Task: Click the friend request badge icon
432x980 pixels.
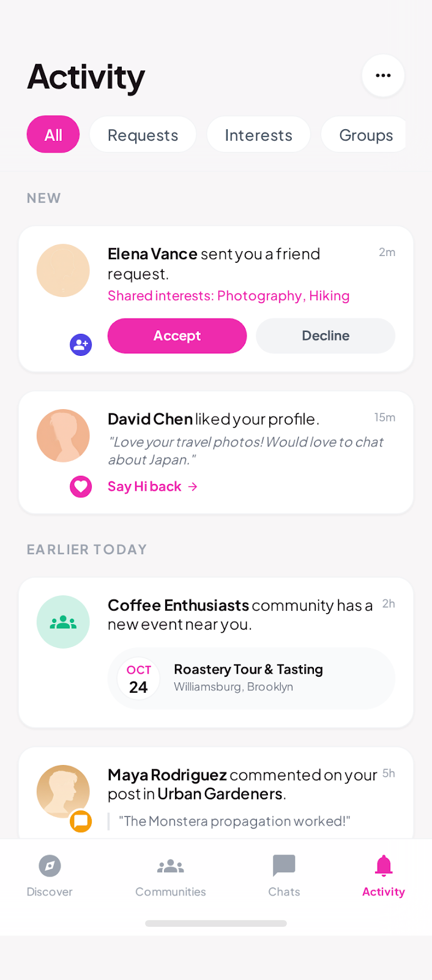Action: (x=81, y=345)
